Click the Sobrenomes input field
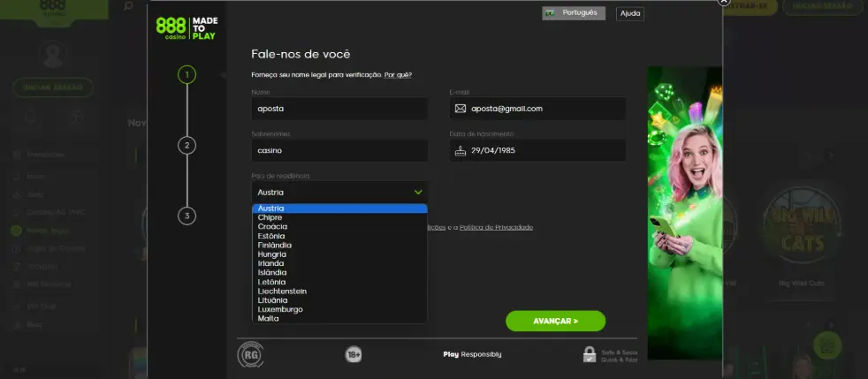The width and height of the screenshot is (868, 379). pos(339,150)
